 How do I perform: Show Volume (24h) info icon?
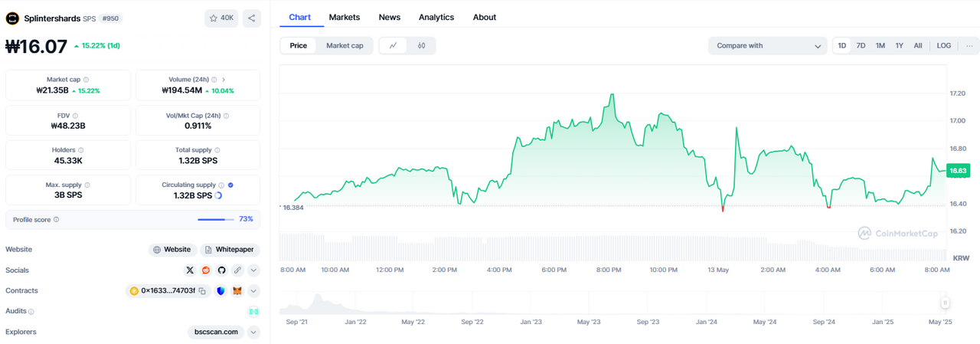(x=214, y=80)
